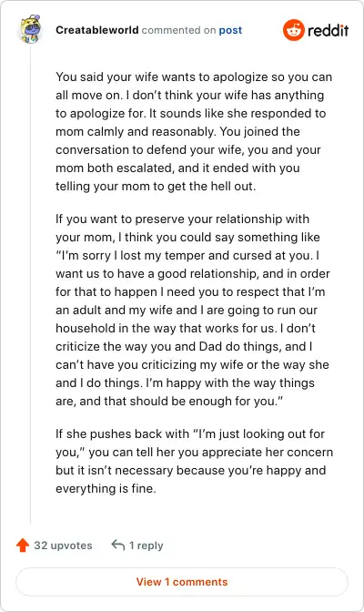The image size is (364, 612).
Task: Follow the blue "post" link
Action: pos(230,30)
